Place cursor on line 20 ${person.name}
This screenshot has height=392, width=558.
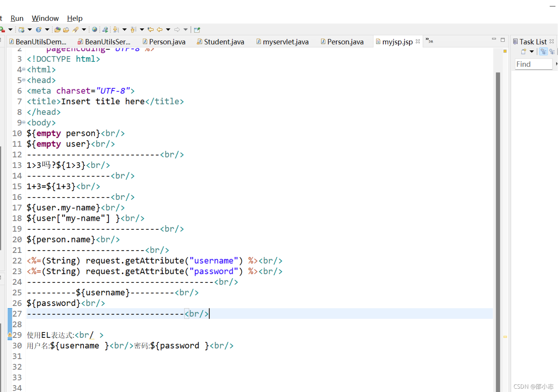coord(61,240)
